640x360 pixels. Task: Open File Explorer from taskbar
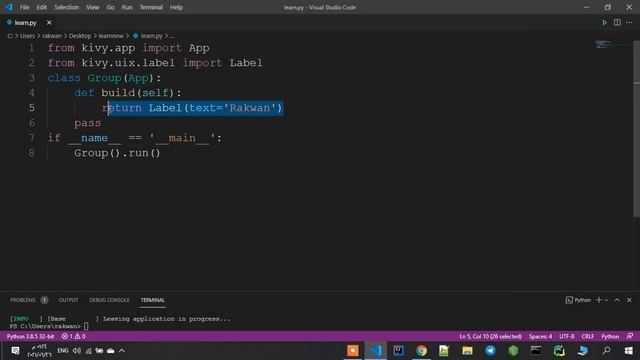click(467, 351)
